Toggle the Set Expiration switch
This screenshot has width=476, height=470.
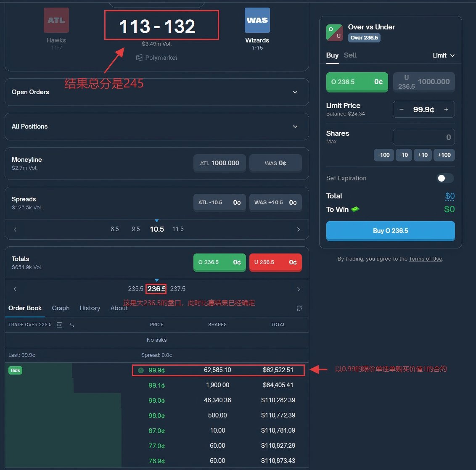tap(445, 178)
